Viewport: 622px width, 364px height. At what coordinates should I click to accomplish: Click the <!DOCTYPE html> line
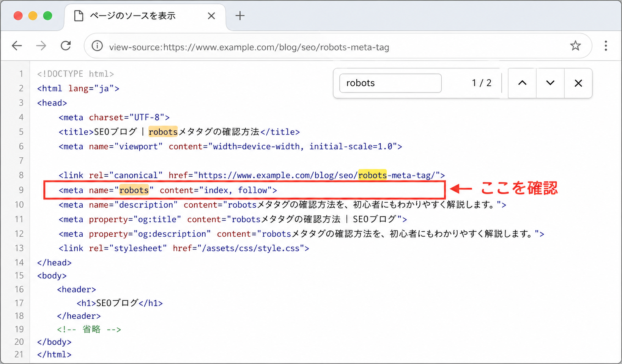click(76, 74)
